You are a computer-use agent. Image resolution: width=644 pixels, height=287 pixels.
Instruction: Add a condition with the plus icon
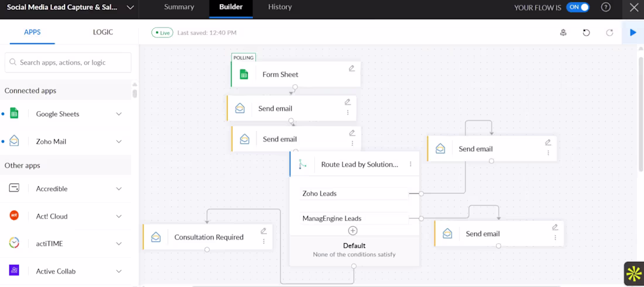(352, 231)
